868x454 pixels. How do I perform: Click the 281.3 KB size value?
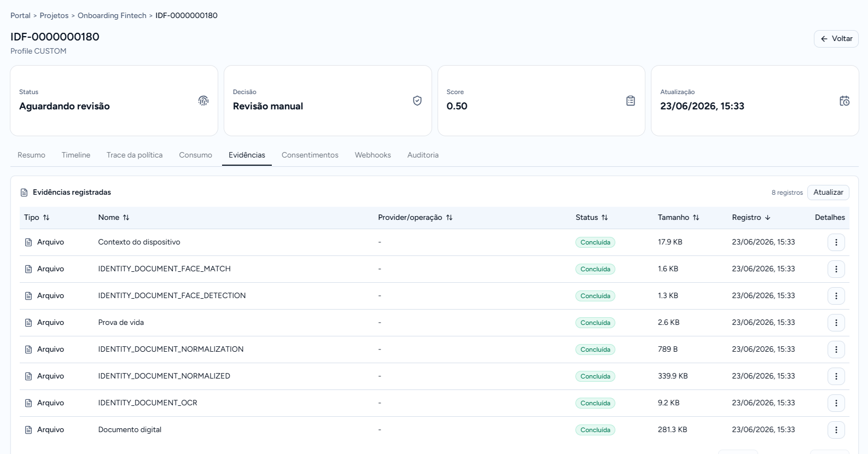pos(672,430)
